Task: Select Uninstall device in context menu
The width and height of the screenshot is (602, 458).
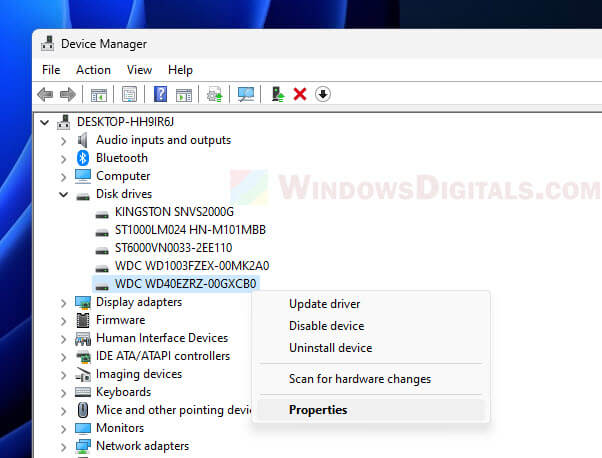Action: pos(330,348)
